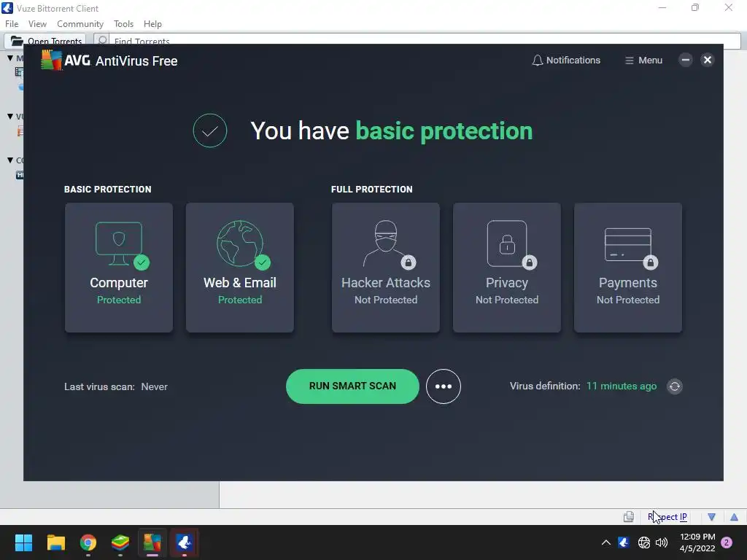Refresh virus definitions with circular arrow icon
The height and width of the screenshot is (560, 747).
[675, 386]
